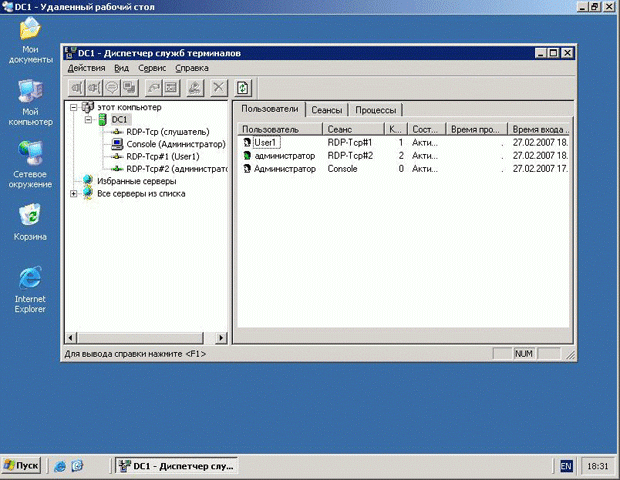Launch Internet Explorer from quick launch bar
Viewport: 620px width, 480px height.
coord(60,466)
